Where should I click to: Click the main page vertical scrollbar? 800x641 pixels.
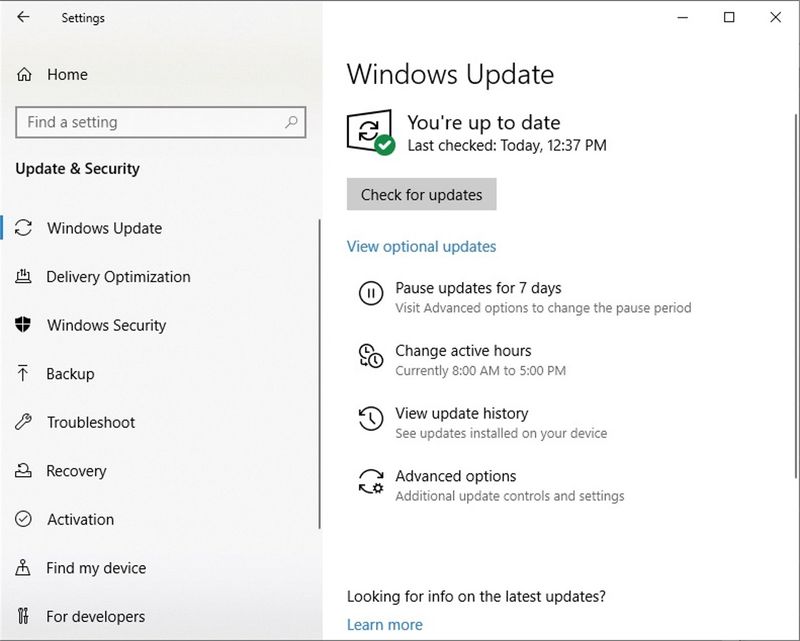[796, 296]
